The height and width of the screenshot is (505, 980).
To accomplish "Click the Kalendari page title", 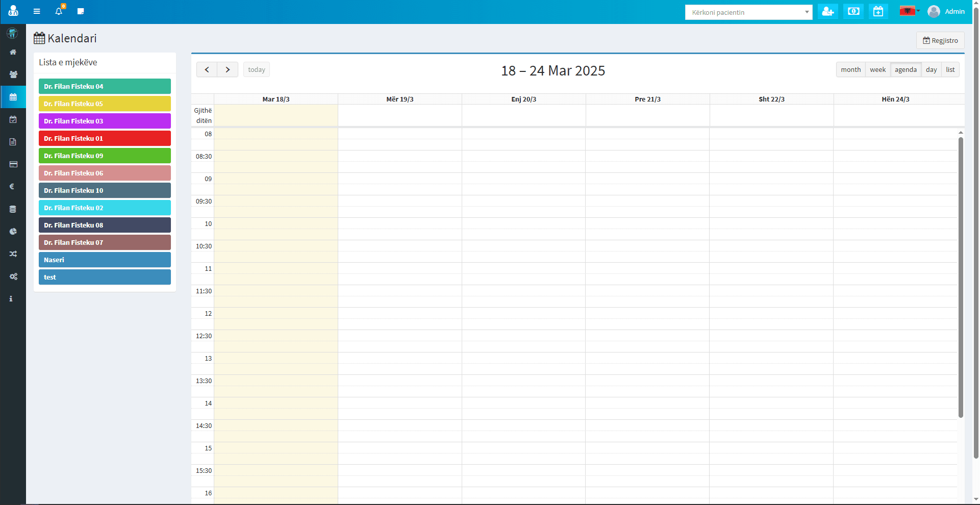I will click(x=72, y=38).
